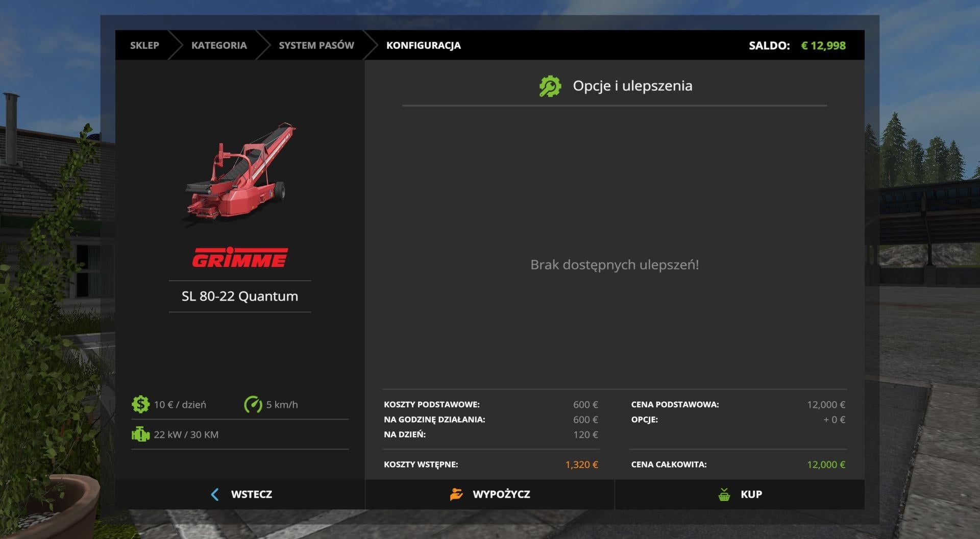Open the SKLEP breadcrumb tab
The height and width of the screenshot is (539, 980).
pos(144,45)
